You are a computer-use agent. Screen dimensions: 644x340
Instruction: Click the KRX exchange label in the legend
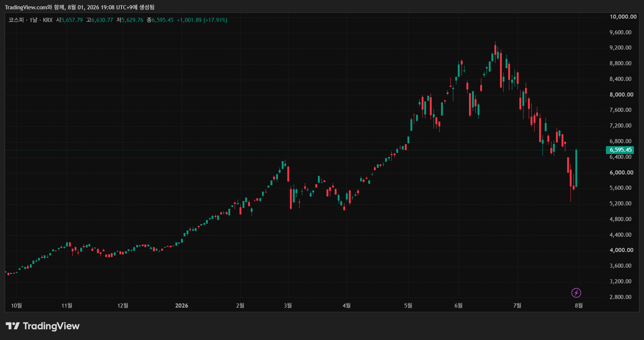(48, 20)
